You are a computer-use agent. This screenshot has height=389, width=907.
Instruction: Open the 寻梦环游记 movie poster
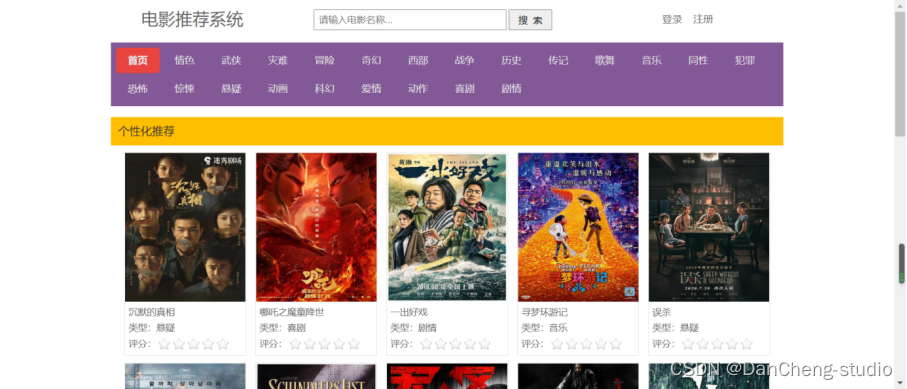click(578, 227)
